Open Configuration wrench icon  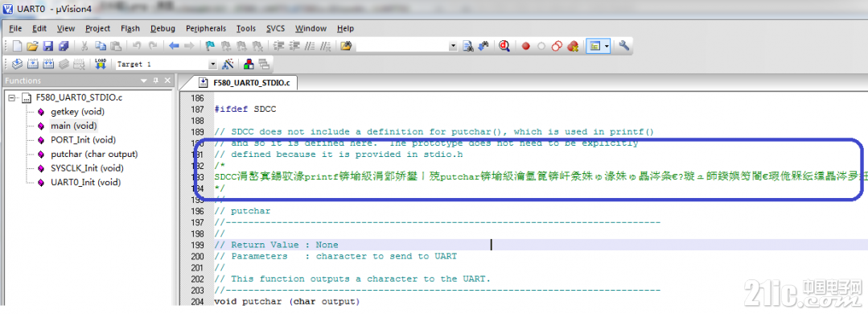coord(624,46)
